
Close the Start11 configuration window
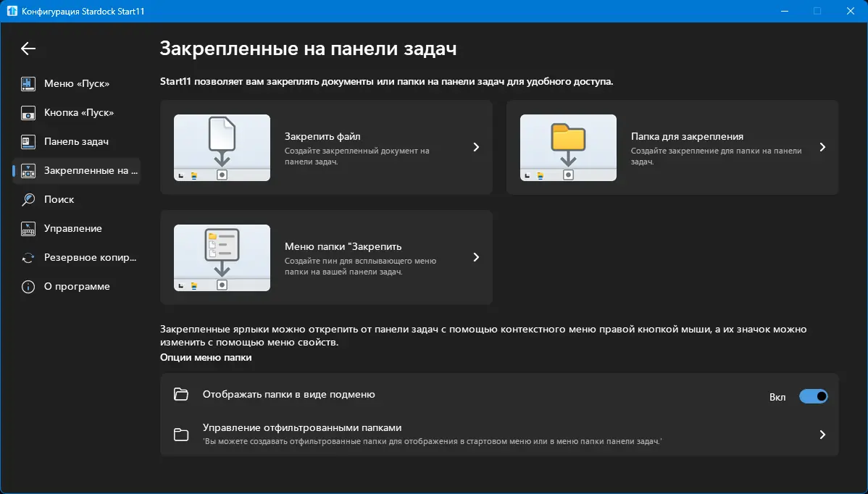851,11
